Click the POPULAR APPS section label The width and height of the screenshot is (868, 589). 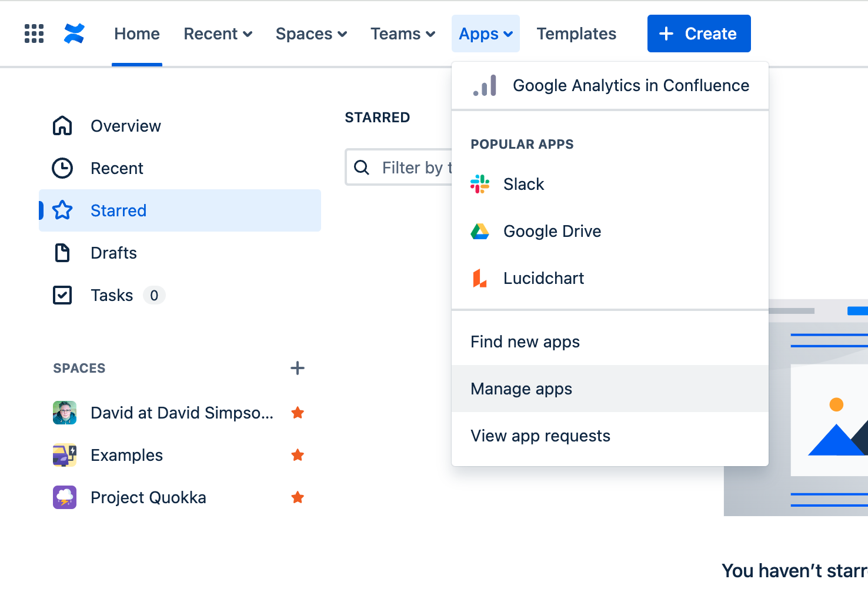pos(522,144)
